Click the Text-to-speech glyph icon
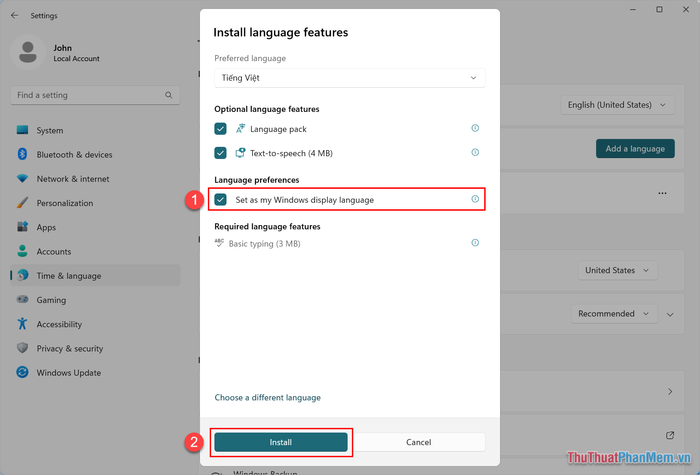This screenshot has width=700, height=475. pyautogui.click(x=240, y=153)
